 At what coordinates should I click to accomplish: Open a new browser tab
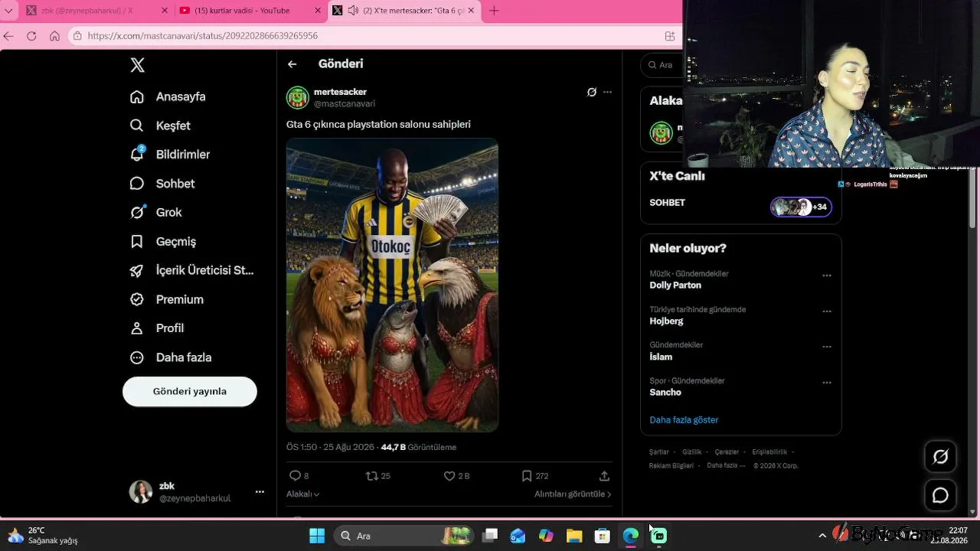494,11
